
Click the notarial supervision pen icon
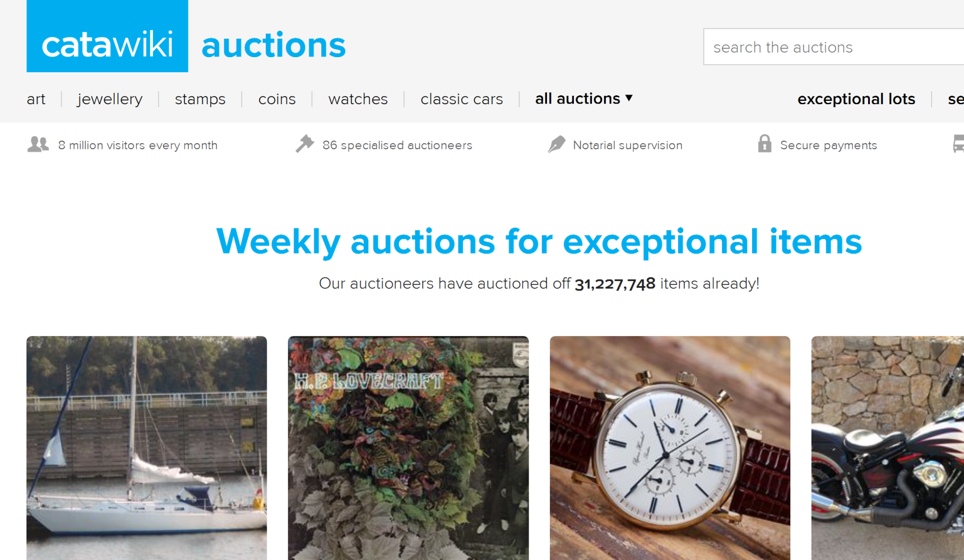[557, 144]
